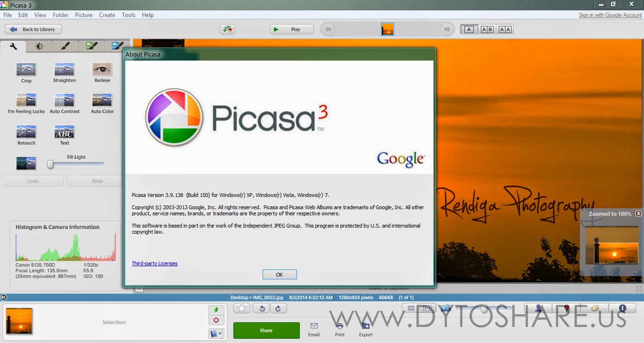Hold selected items with green pin

216,310
